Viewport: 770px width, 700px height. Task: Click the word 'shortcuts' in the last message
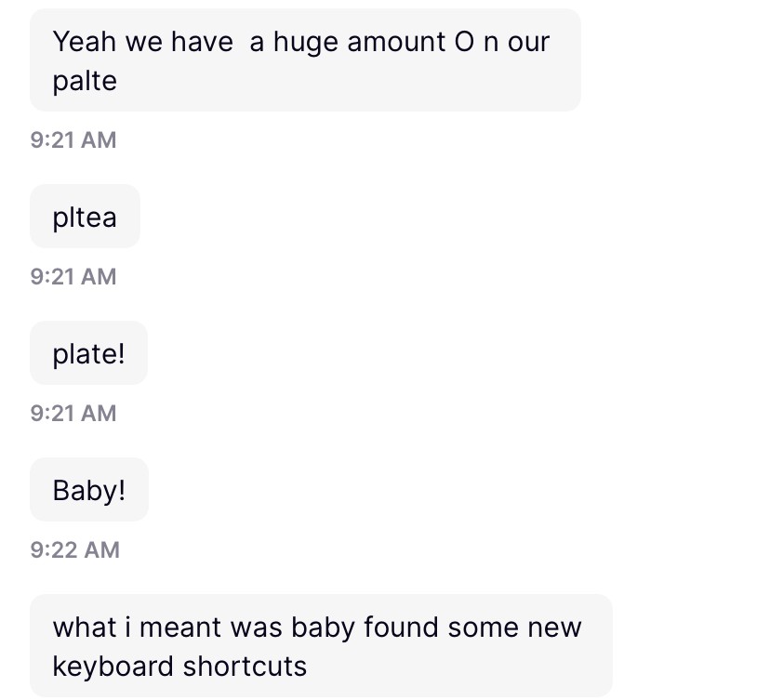(245, 666)
